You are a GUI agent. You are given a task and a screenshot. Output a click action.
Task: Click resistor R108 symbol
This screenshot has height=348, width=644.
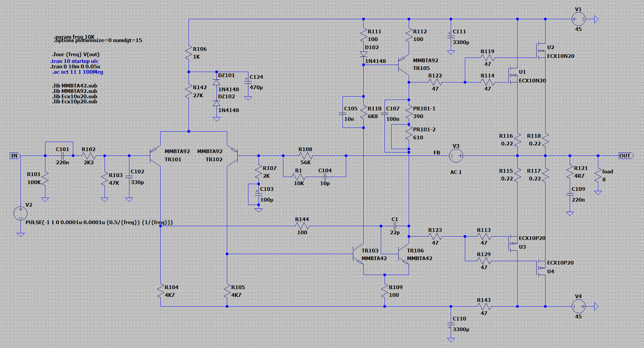click(x=305, y=156)
